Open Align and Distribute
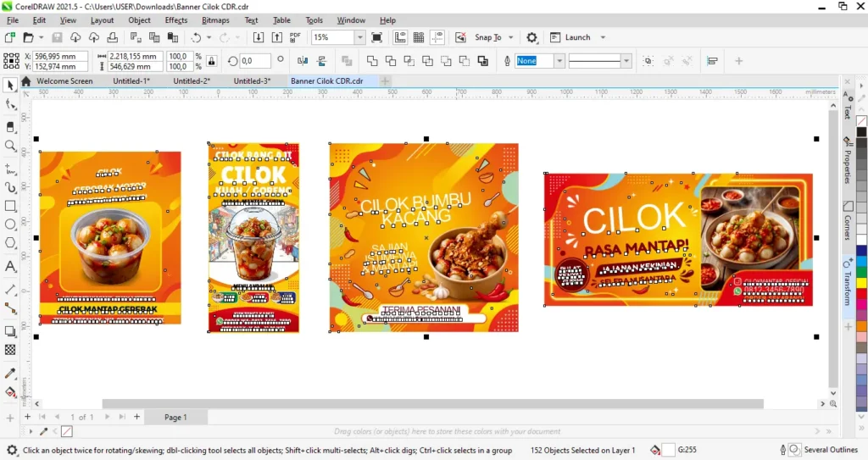The height and width of the screenshot is (460, 868). [712, 61]
